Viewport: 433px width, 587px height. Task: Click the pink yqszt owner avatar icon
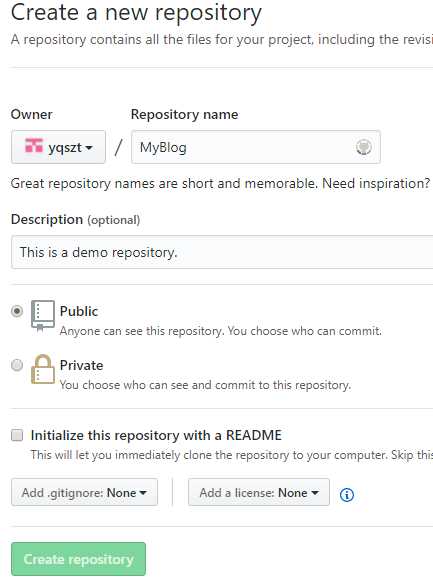[34, 146]
